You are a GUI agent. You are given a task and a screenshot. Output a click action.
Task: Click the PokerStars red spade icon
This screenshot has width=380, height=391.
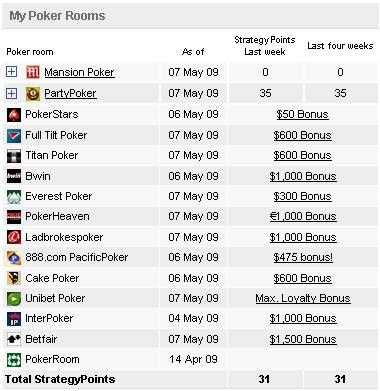click(14, 115)
